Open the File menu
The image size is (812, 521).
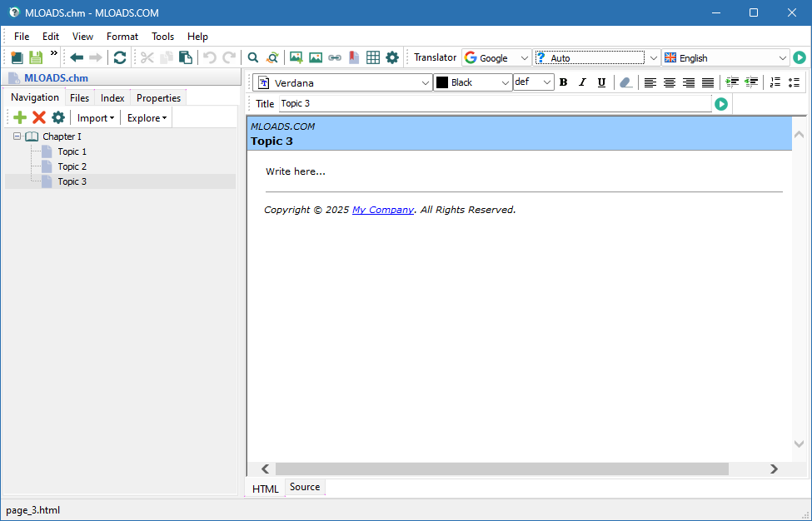click(22, 37)
